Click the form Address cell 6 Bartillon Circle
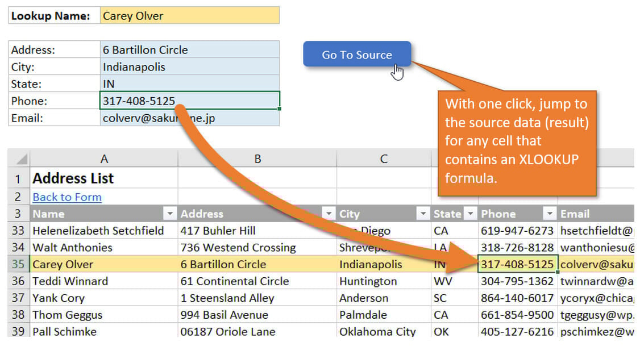 [189, 50]
